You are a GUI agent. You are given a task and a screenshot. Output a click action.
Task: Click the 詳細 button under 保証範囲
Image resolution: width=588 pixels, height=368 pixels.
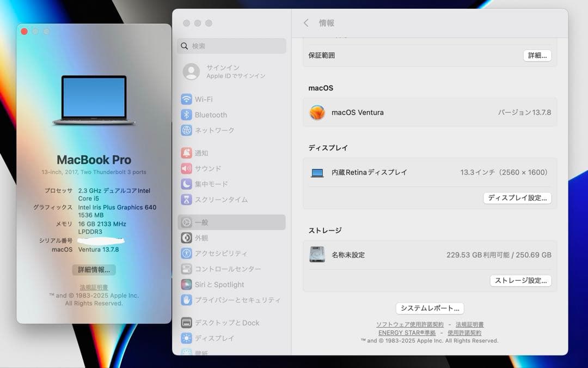[537, 55]
